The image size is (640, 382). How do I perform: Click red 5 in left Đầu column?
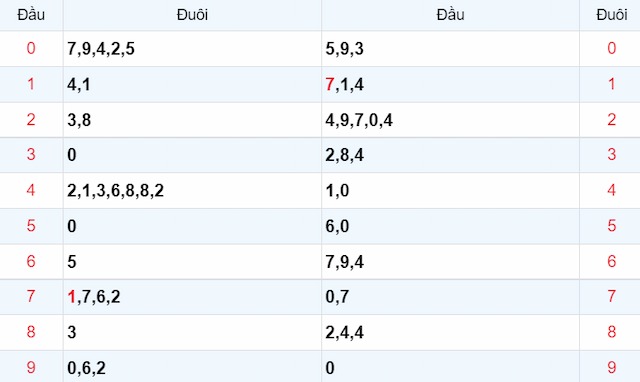point(31,226)
